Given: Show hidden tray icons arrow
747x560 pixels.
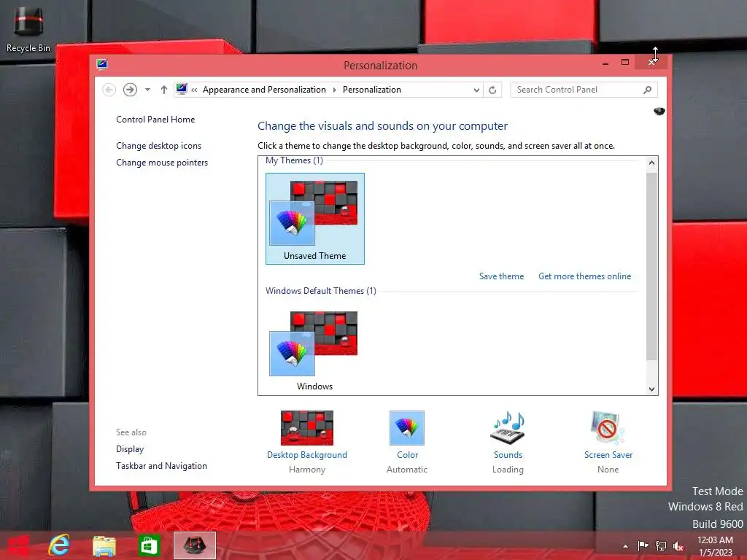Looking at the screenshot, I should click(625, 546).
